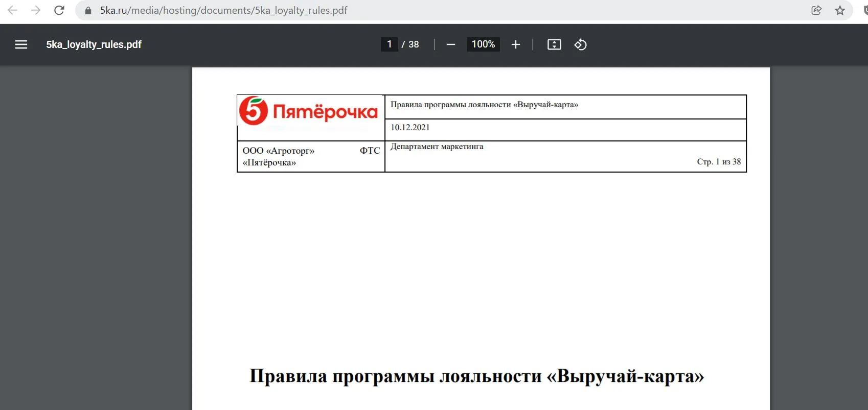
Task: Click "ООО «Агроторг»" text
Action: [279, 151]
